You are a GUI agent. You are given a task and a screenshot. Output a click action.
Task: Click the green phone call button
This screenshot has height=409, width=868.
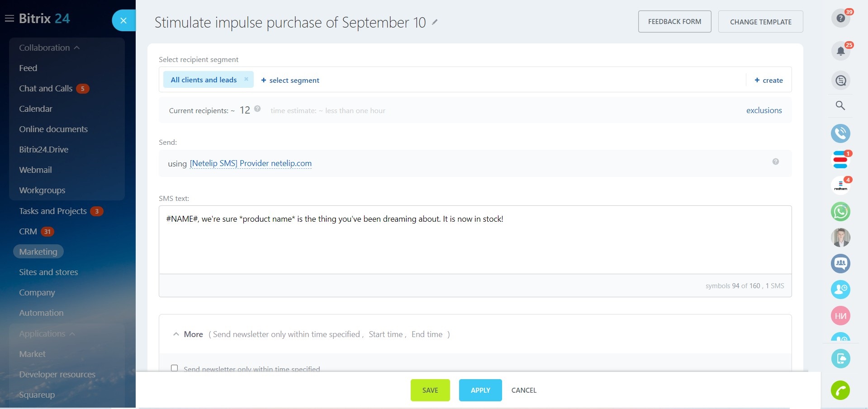[840, 390]
